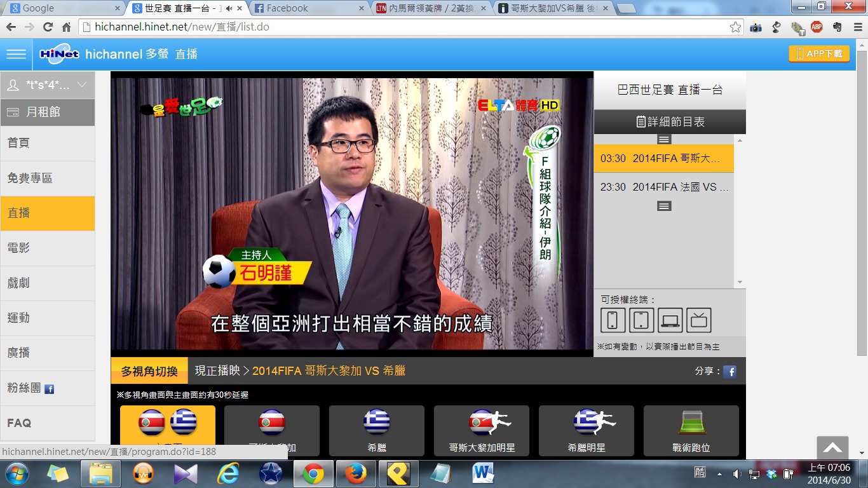The width and height of the screenshot is (868, 488).
Task: Share on Facebook via the 分享 icon
Action: pos(730,372)
